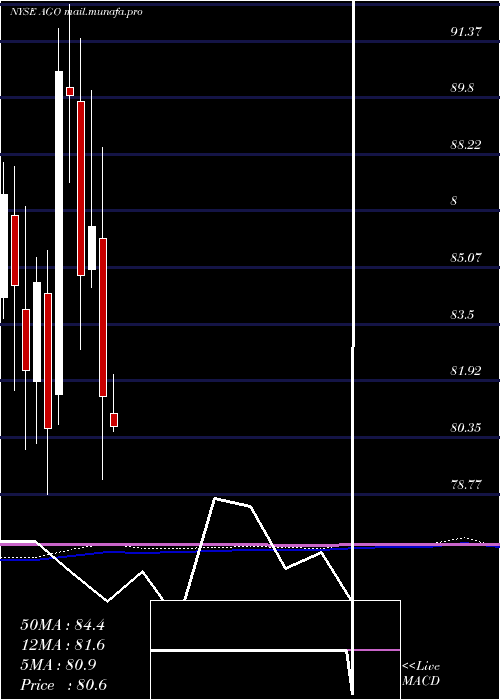500x700 pixels.
Task: Click the 83.5 price axis label
Action: click(462, 315)
